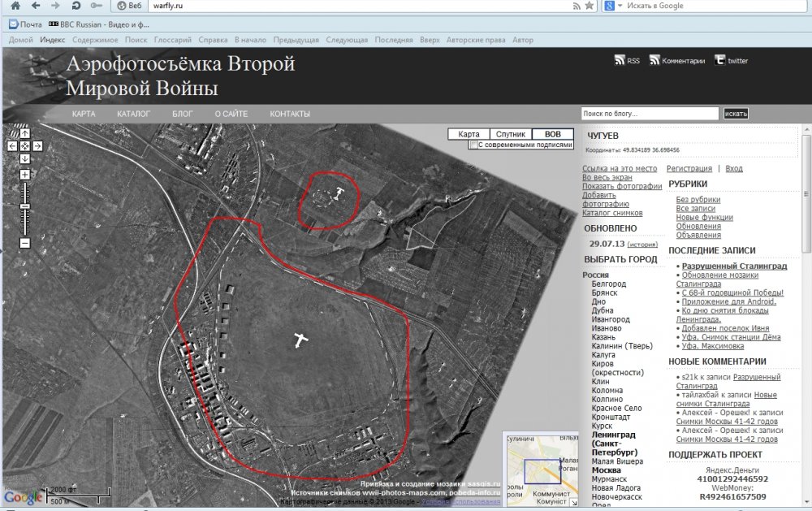Open the BBC Russian bookmark
The height and width of the screenshot is (511, 812).
[98, 24]
